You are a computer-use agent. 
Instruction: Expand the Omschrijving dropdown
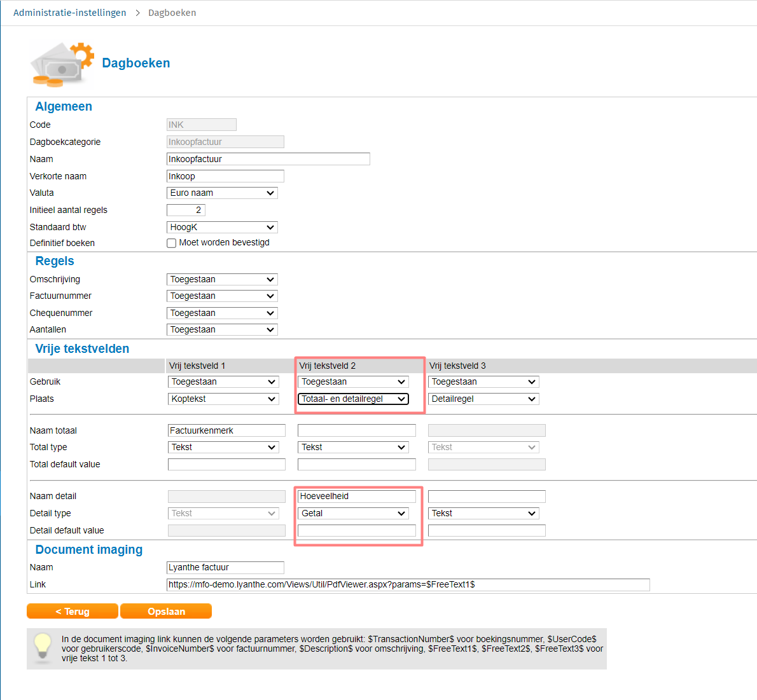(222, 280)
